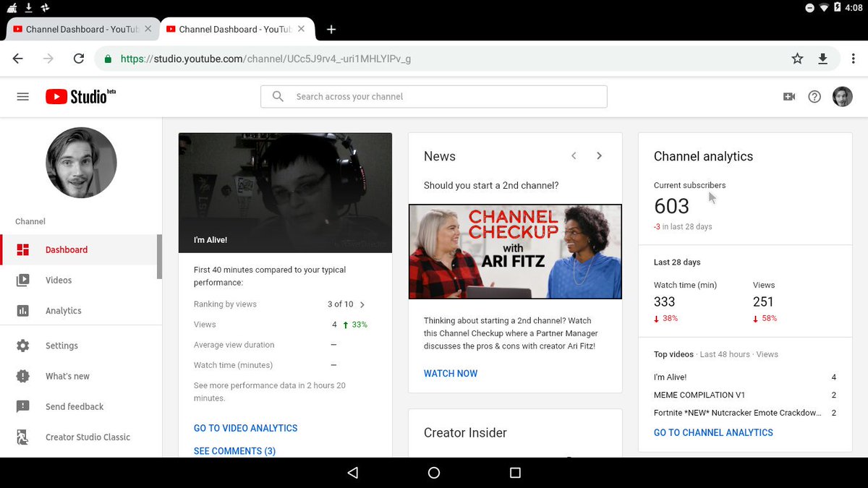The height and width of the screenshot is (488, 868).
Task: Click the Analytics bar chart icon
Action: pyautogui.click(x=23, y=311)
